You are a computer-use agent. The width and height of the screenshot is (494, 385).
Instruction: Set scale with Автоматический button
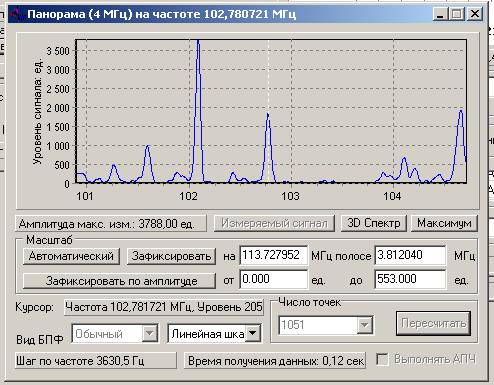tap(71, 256)
